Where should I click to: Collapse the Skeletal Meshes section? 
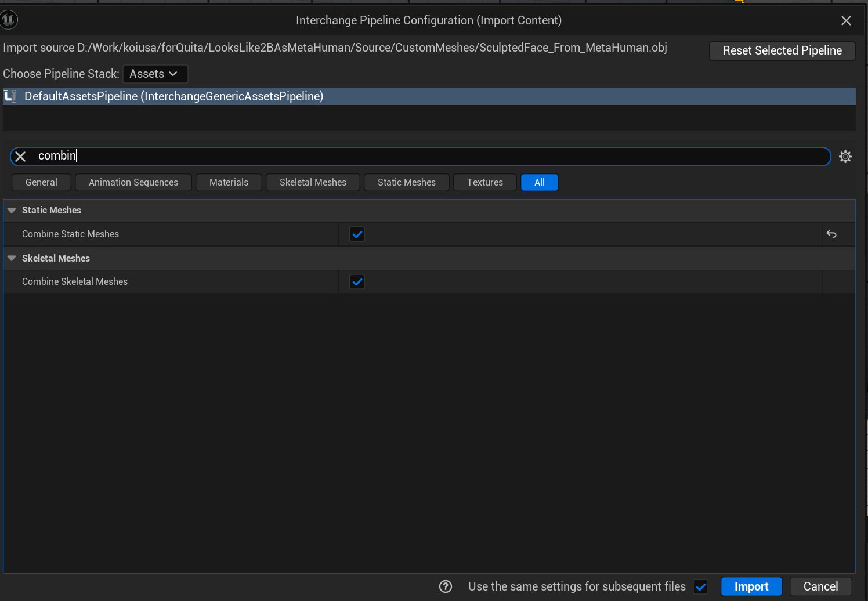12,258
